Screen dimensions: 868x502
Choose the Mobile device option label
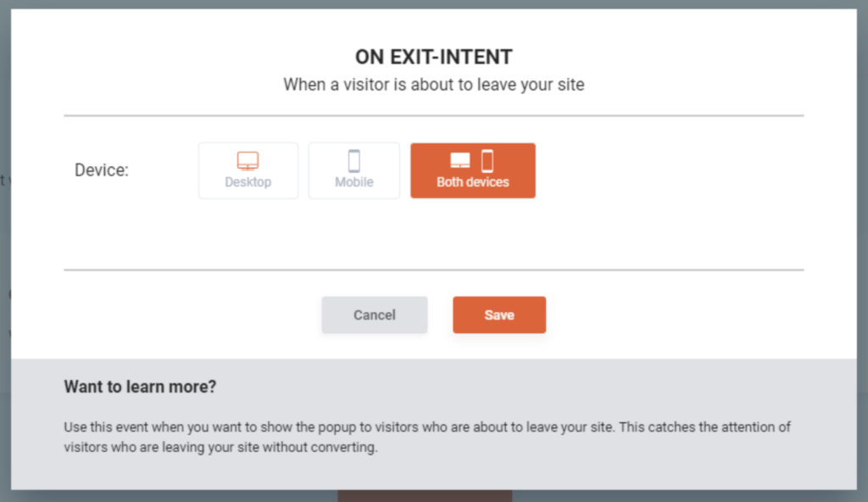point(353,182)
